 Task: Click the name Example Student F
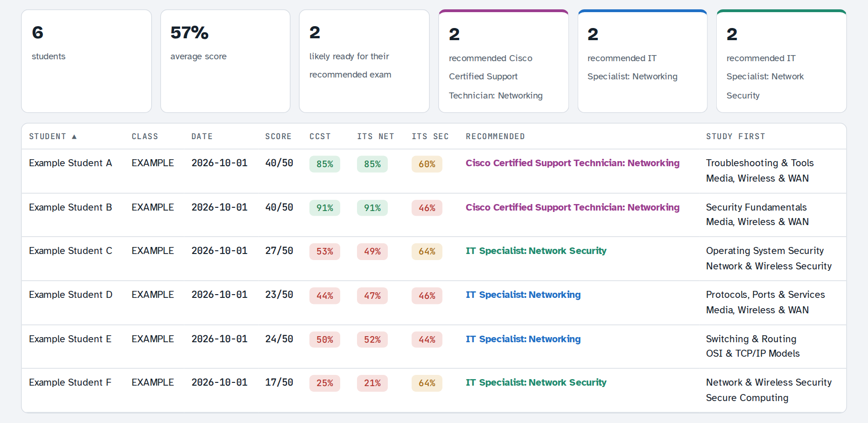pos(70,382)
